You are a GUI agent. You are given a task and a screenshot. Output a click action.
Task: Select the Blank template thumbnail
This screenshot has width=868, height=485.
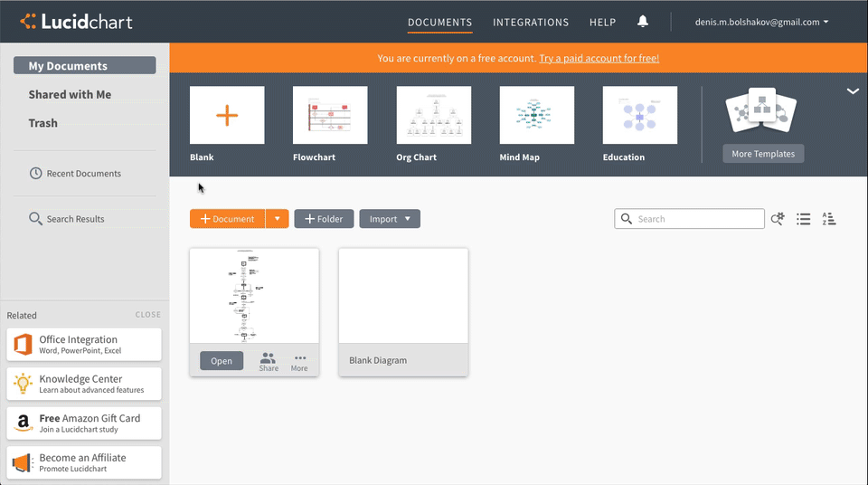227,115
